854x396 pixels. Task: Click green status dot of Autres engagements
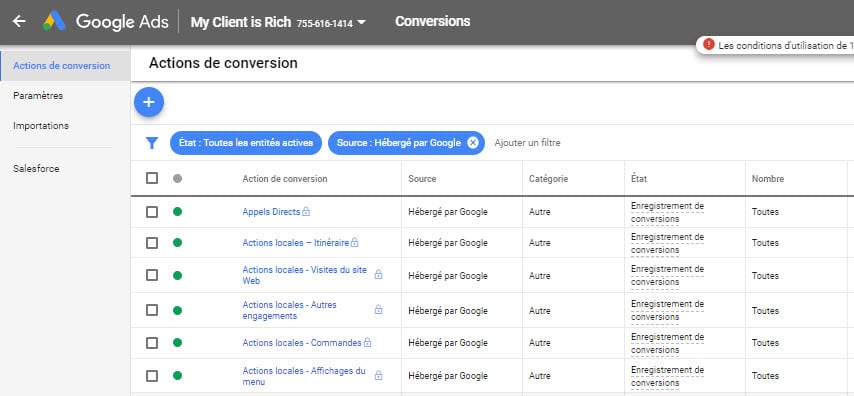[178, 310]
